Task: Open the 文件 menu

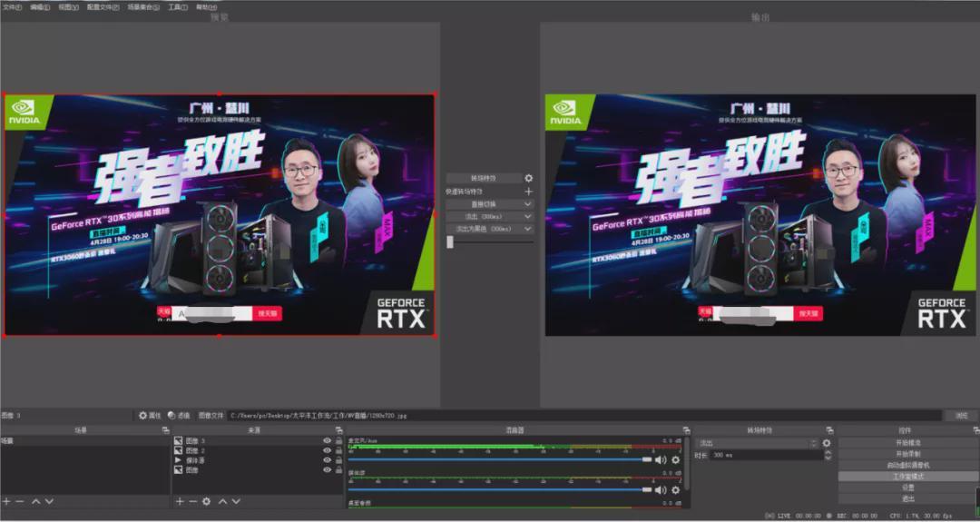Action: click(x=12, y=7)
